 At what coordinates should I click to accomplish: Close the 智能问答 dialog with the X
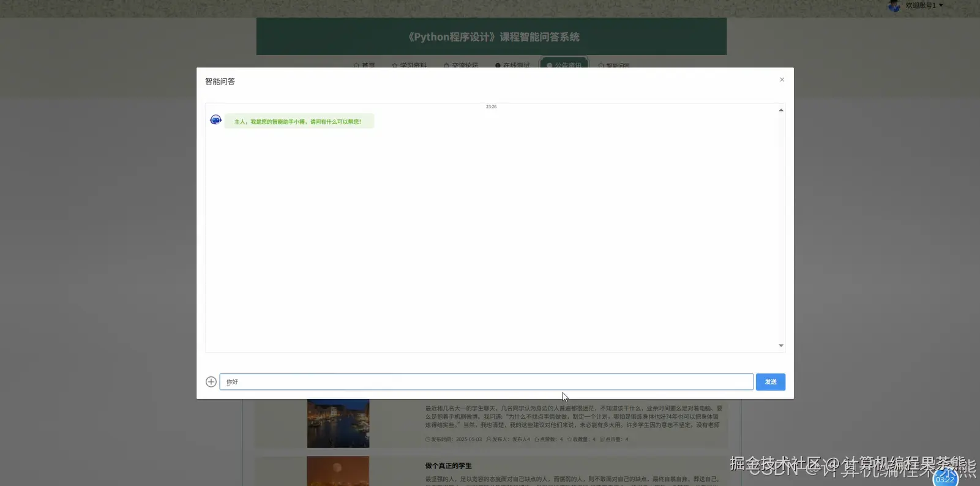tap(782, 80)
